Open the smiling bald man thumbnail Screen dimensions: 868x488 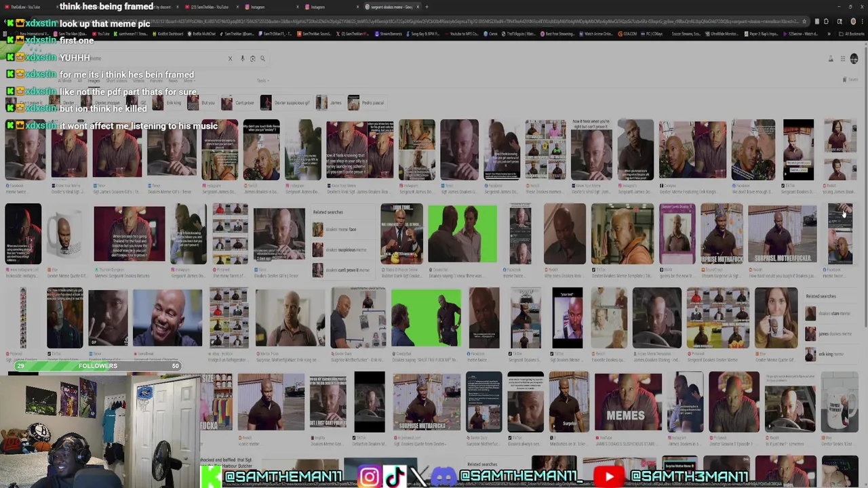pos(167,317)
